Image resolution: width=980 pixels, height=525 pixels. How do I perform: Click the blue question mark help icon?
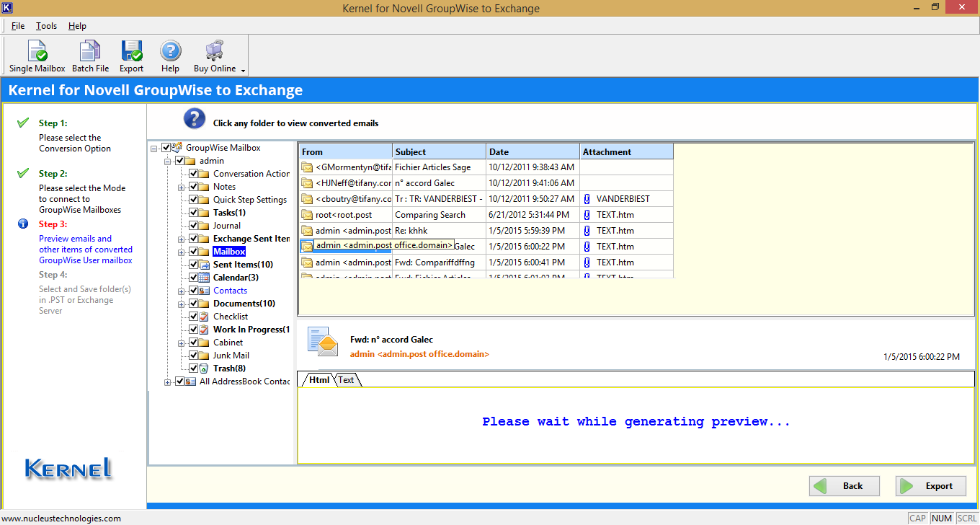point(195,118)
